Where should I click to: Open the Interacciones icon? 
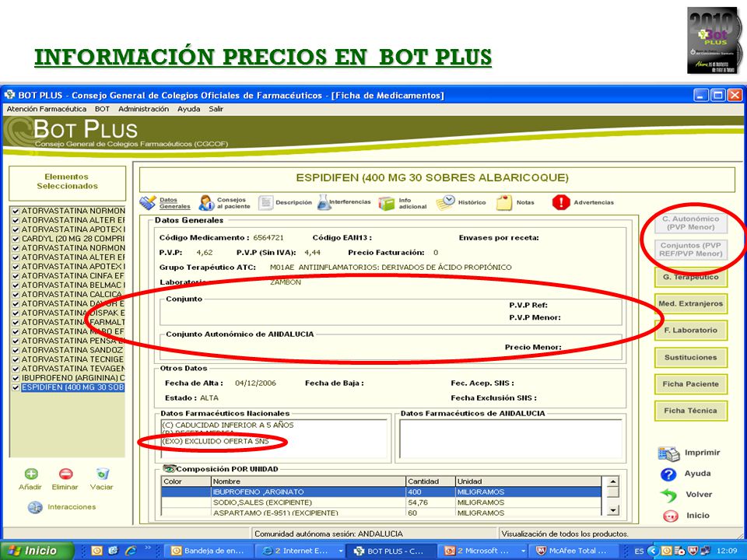[x=35, y=507]
